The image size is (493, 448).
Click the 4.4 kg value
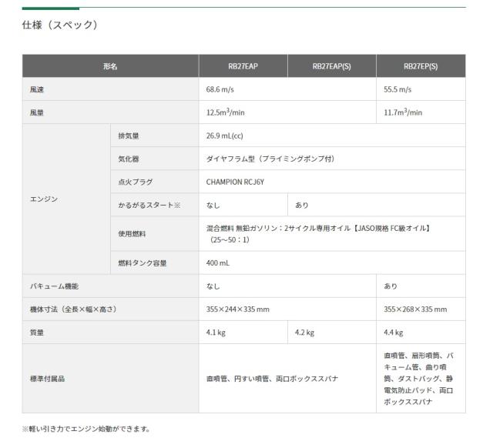click(x=394, y=333)
